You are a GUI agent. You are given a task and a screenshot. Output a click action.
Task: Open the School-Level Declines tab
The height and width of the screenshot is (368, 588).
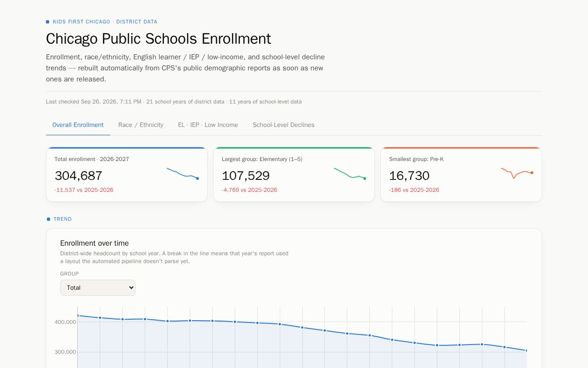pyautogui.click(x=283, y=125)
